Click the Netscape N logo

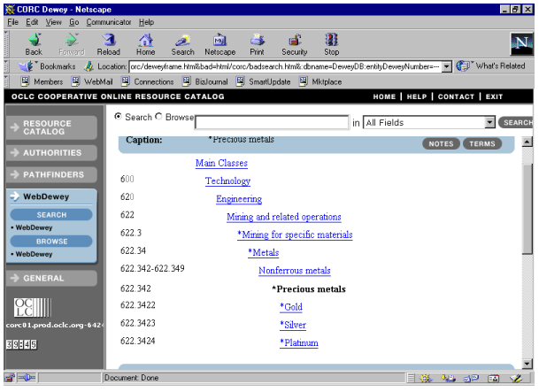522,44
